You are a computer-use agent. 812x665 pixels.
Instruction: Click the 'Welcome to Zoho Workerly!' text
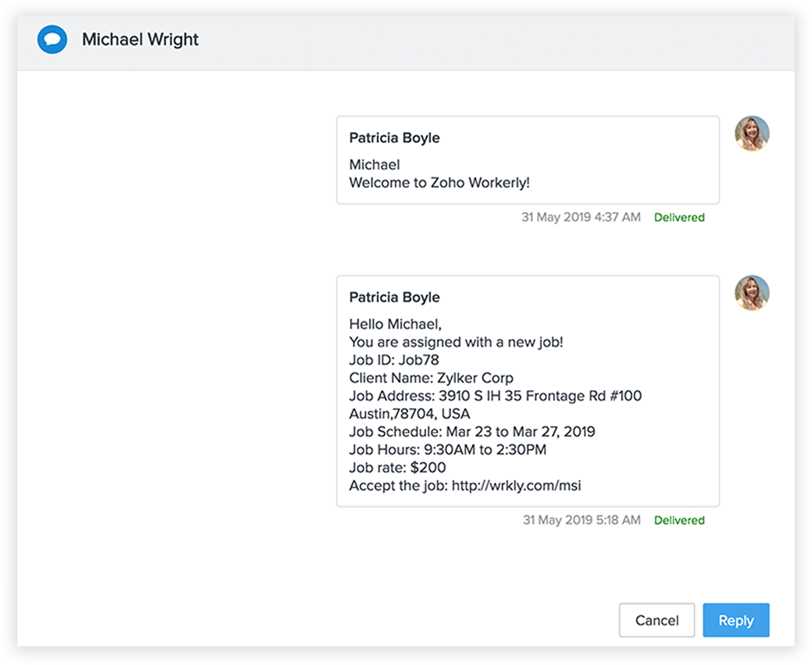click(439, 183)
